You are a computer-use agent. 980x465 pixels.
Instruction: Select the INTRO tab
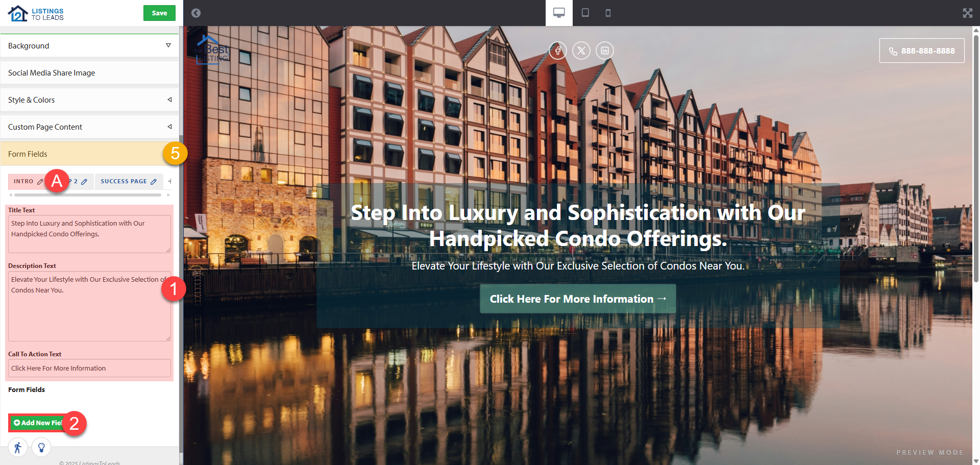click(x=23, y=181)
